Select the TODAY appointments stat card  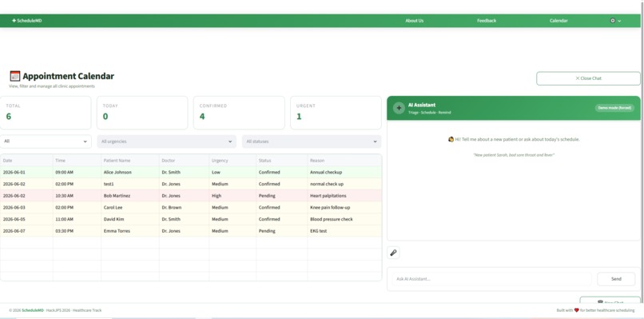tap(142, 113)
